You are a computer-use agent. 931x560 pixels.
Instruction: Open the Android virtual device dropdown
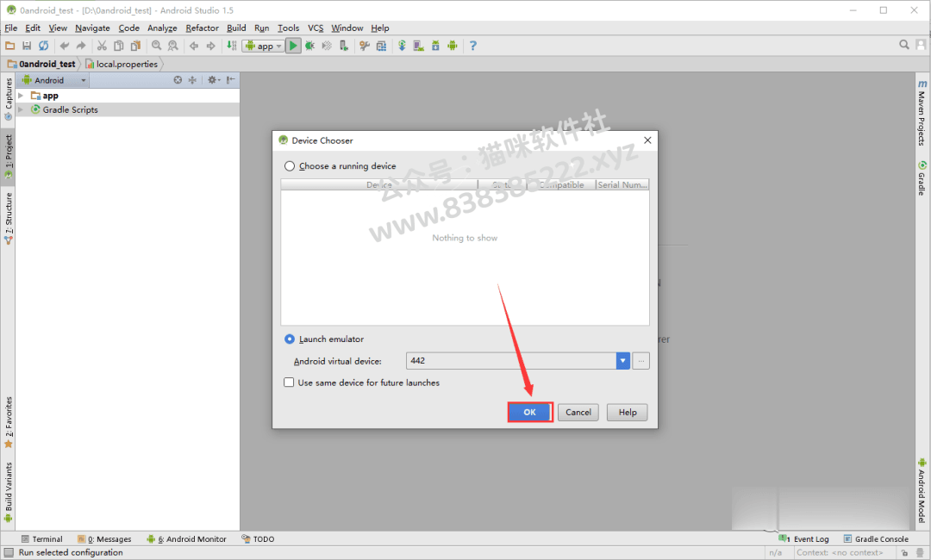pyautogui.click(x=623, y=361)
